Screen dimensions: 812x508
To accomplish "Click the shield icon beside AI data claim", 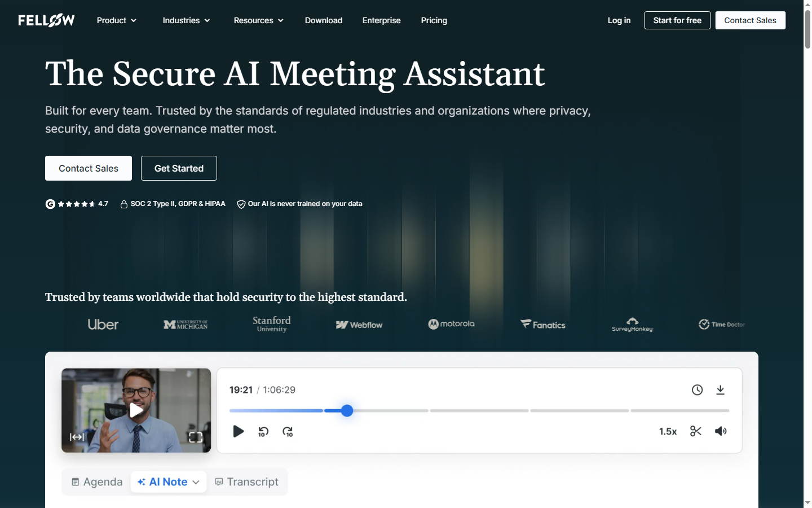I will pos(241,204).
